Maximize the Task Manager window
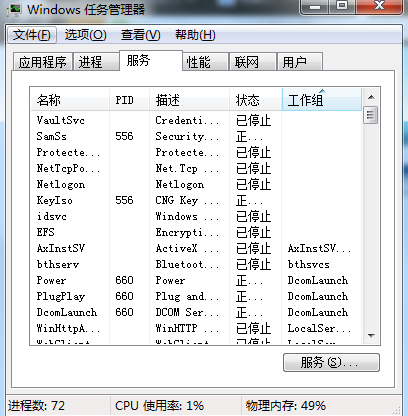Image resolution: width=408 pixels, height=416 pixels. coord(342,6)
